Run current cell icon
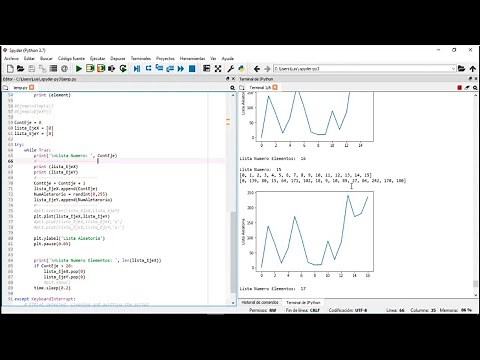The width and height of the screenshot is (480, 360). [x=90, y=69]
